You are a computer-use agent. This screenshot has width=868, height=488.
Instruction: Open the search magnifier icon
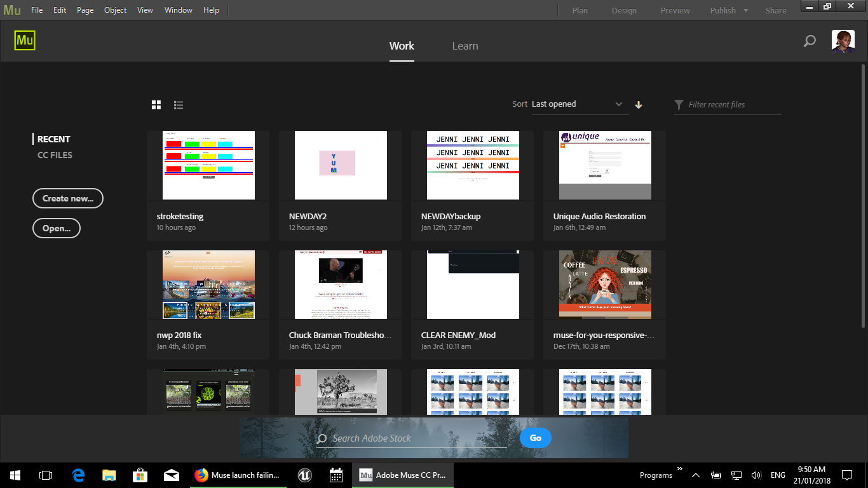(810, 41)
